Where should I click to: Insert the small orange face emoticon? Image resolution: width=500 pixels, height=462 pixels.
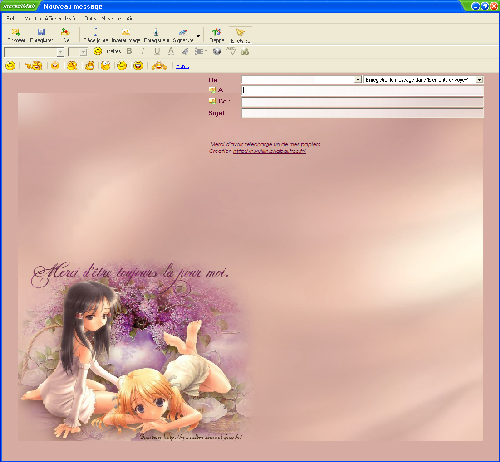tap(55, 65)
